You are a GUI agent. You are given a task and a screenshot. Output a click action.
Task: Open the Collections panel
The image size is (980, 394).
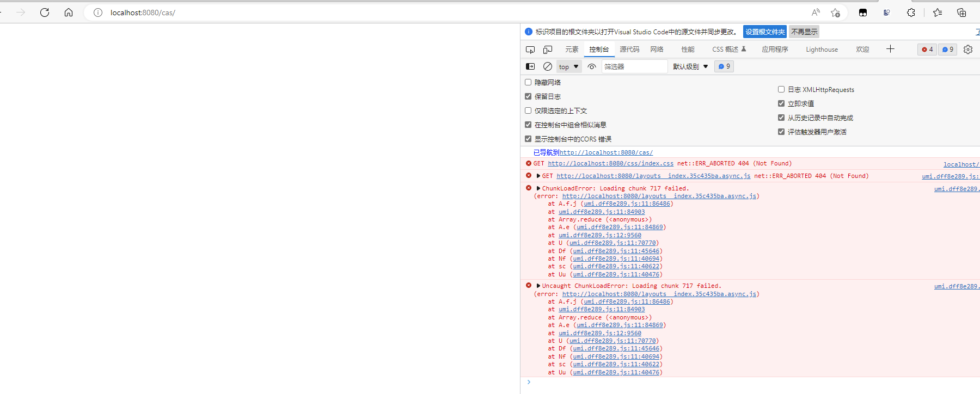[x=961, y=13]
